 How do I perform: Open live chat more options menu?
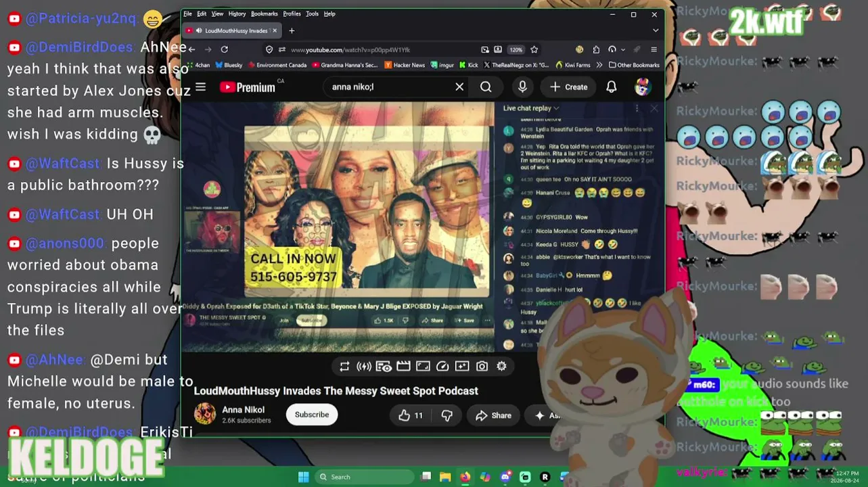[x=637, y=108]
